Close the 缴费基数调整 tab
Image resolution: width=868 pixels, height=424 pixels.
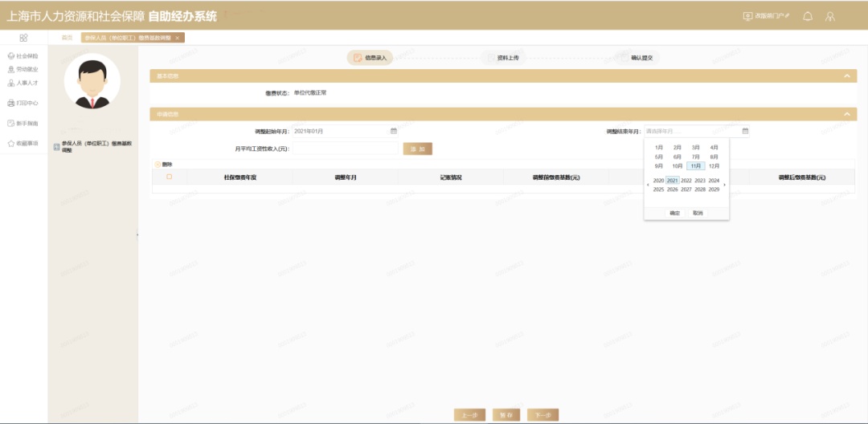(x=177, y=38)
